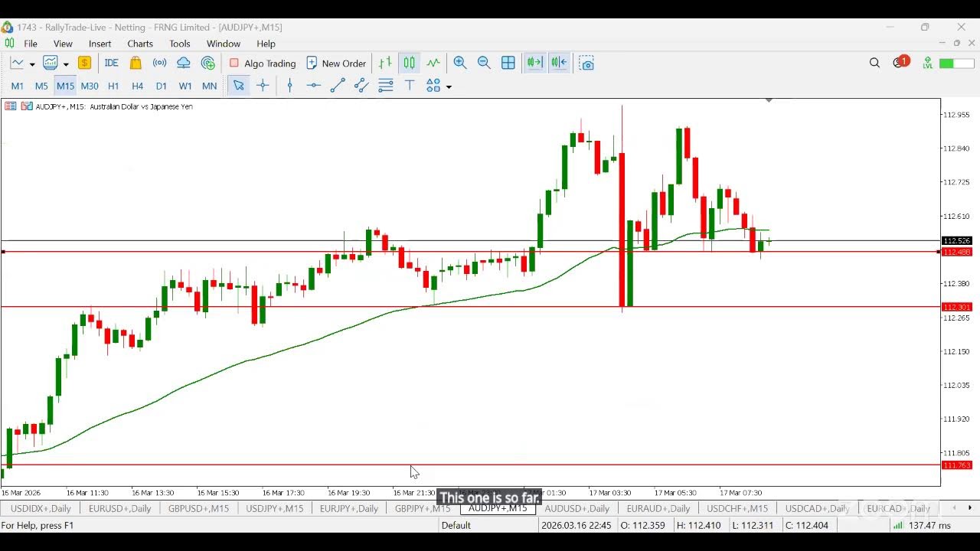Toggle chart auto scroll
This screenshot has height=551, width=980.
535,64
